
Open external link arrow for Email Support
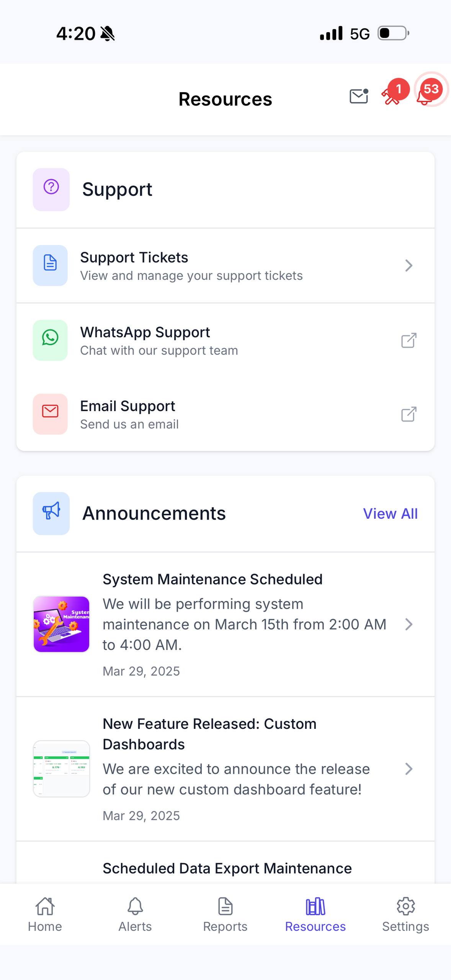(x=409, y=414)
